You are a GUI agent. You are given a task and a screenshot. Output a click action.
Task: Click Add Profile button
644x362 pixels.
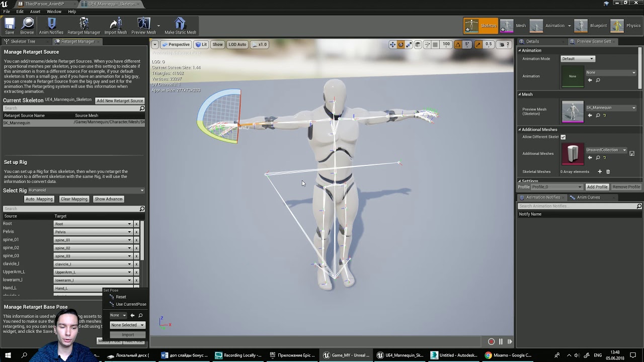pos(597,187)
